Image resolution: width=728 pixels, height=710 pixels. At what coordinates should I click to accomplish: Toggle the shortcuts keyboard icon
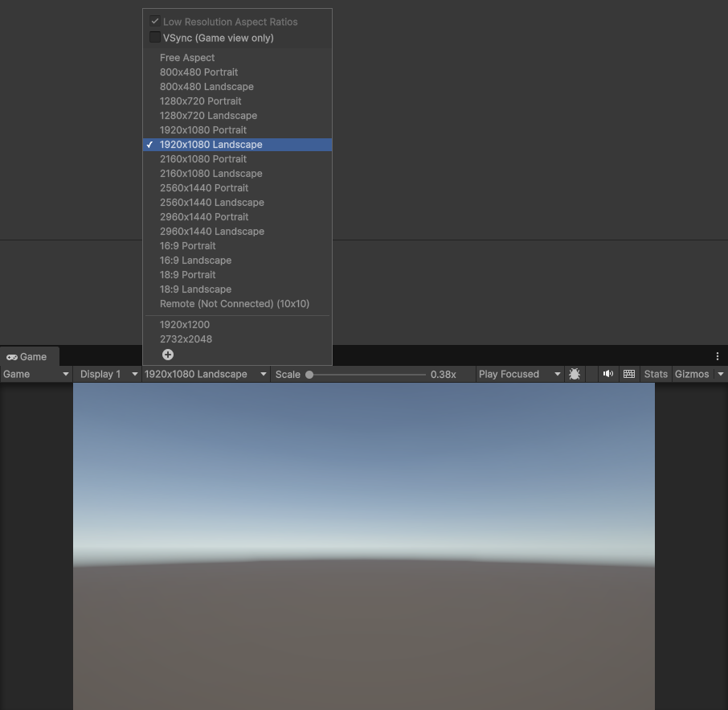[x=629, y=374]
